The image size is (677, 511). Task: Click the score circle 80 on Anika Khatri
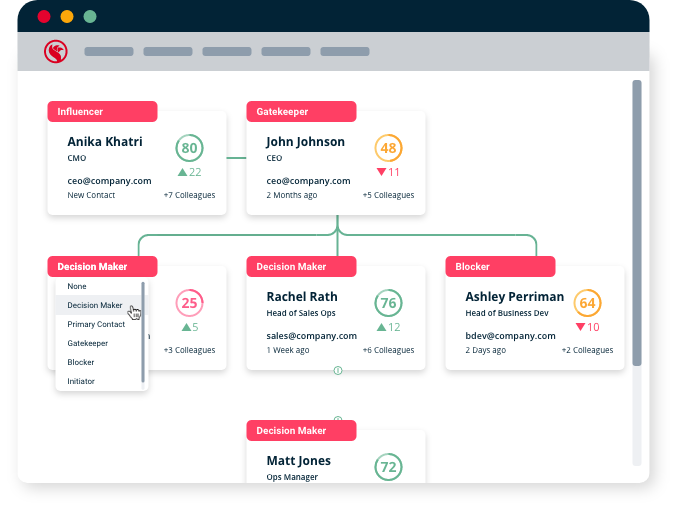(189, 148)
